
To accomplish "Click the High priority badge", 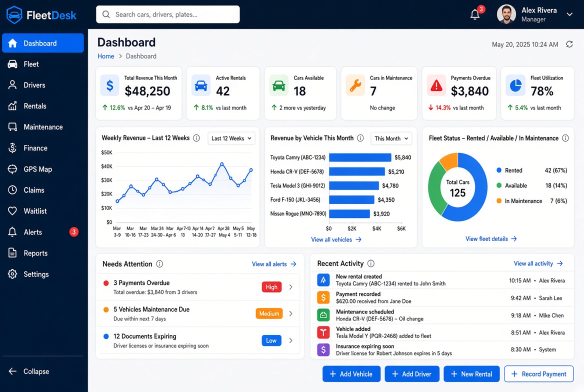I will click(x=271, y=287).
